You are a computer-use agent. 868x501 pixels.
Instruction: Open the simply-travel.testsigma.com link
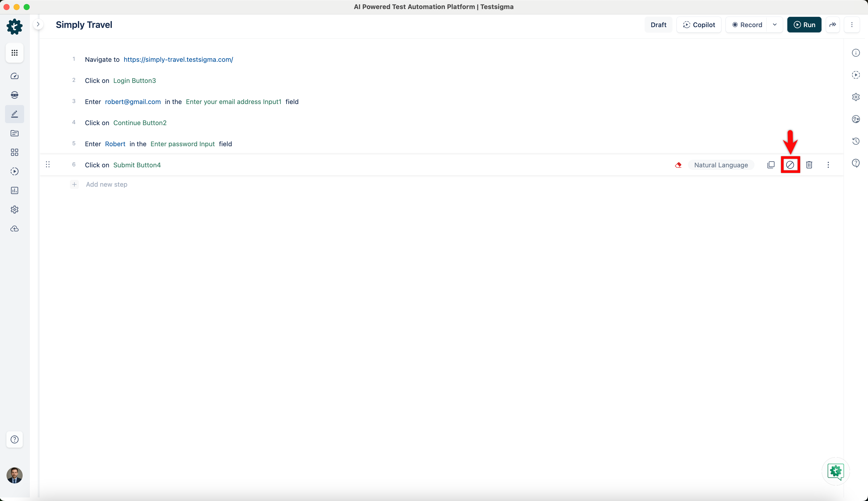pyautogui.click(x=178, y=60)
